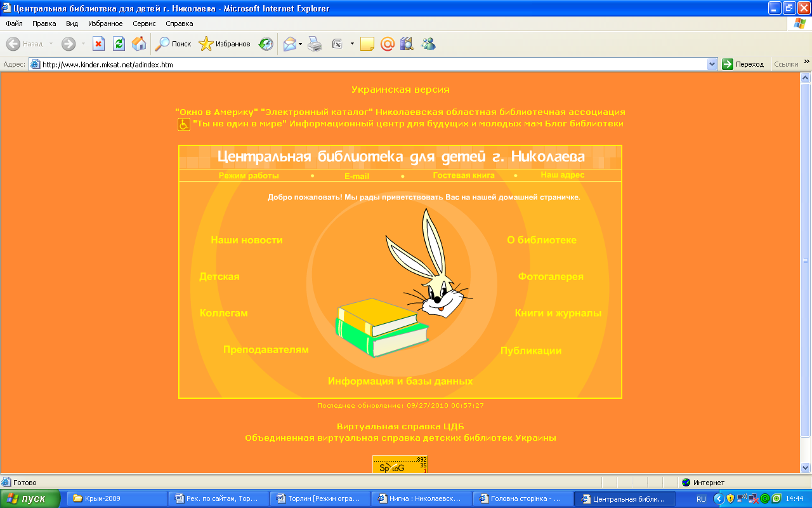
Task: Open the Поиск search pane
Action: coord(173,44)
